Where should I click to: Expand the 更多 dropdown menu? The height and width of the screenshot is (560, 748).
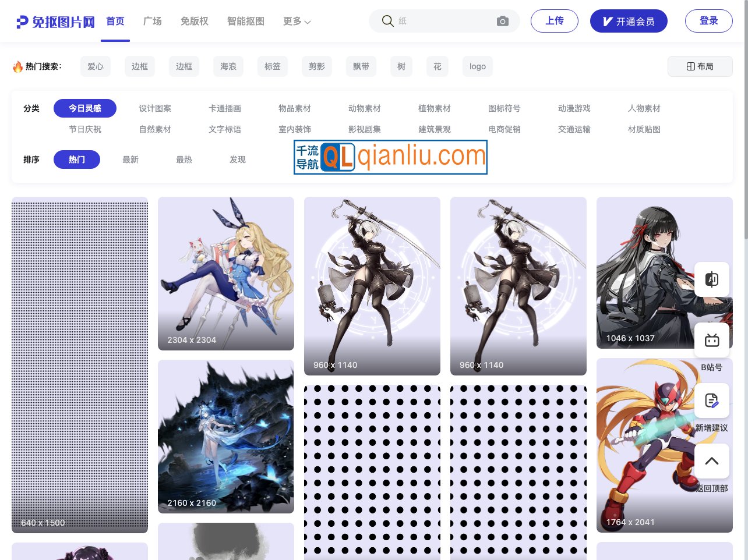pyautogui.click(x=296, y=21)
